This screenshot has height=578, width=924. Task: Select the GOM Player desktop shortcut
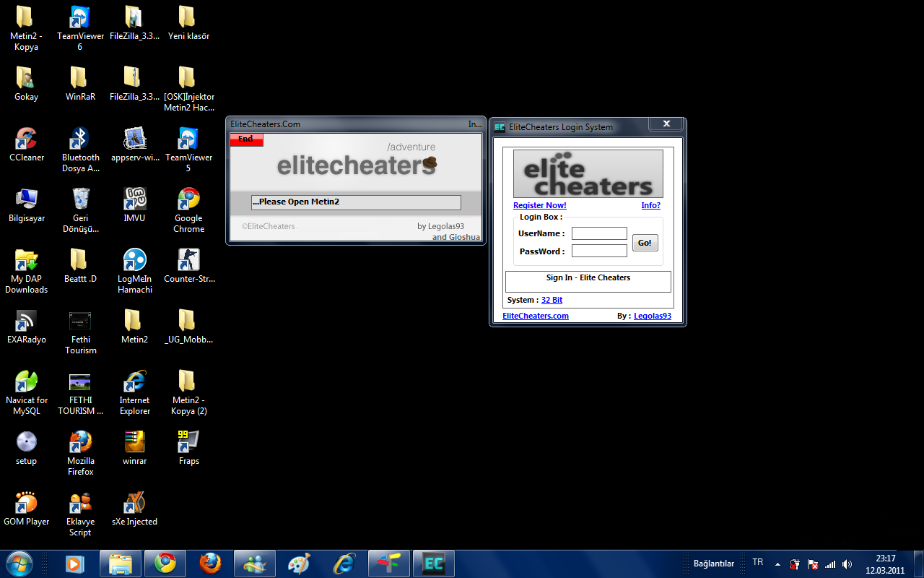[x=27, y=509]
